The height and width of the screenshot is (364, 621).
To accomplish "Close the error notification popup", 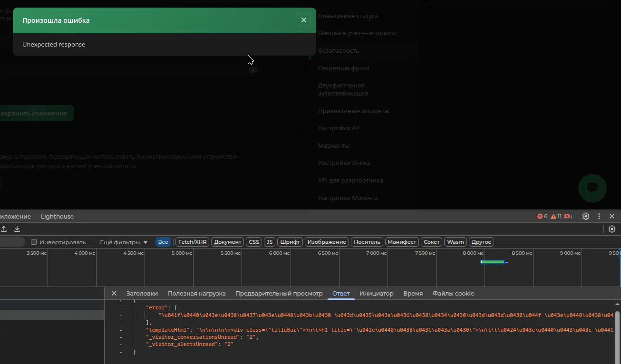I will tap(303, 20).
